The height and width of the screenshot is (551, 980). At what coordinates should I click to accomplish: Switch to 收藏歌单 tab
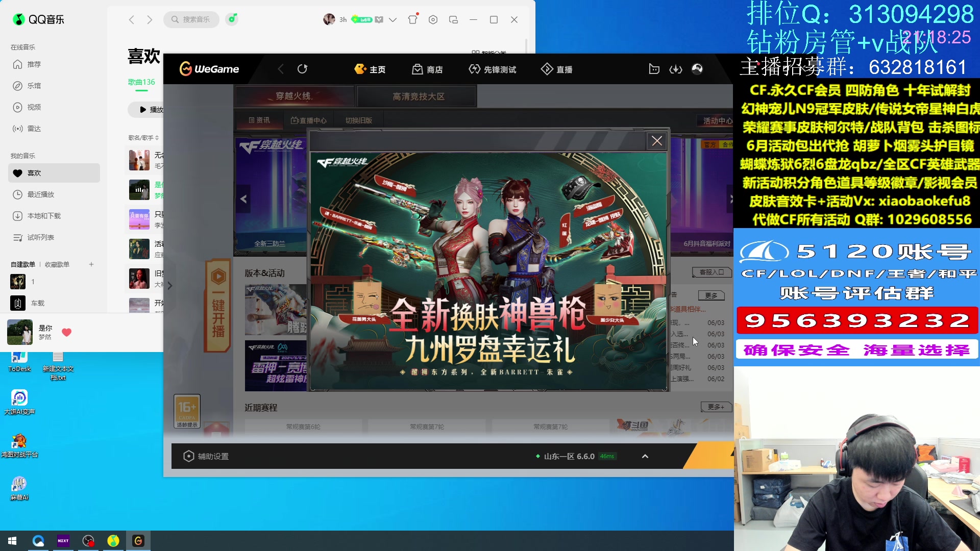[57, 264]
